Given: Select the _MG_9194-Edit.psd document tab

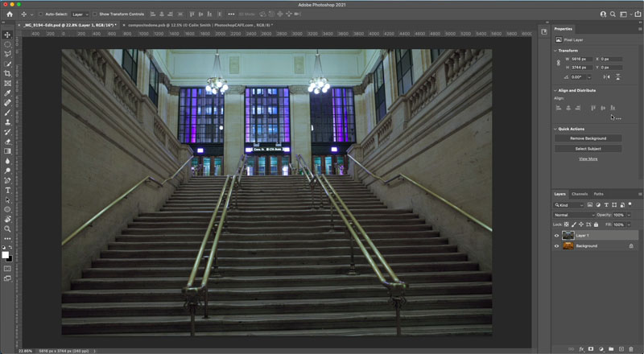Looking at the screenshot, I should tap(69, 25).
